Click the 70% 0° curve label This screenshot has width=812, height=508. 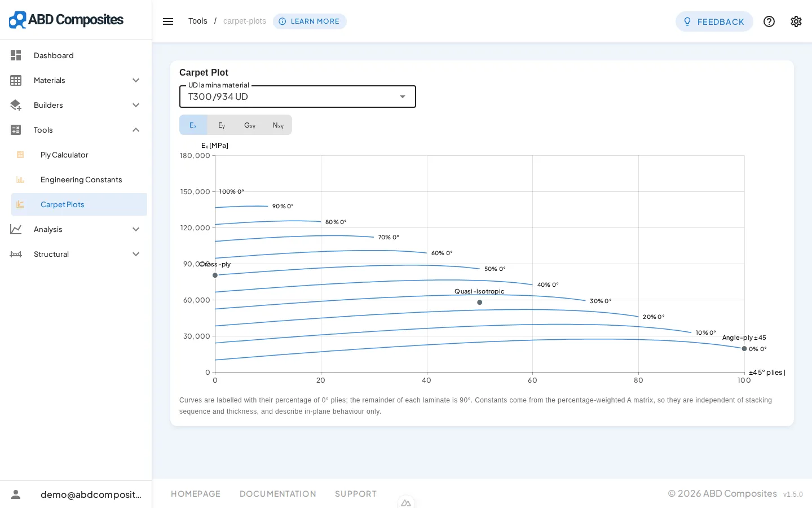[389, 237]
